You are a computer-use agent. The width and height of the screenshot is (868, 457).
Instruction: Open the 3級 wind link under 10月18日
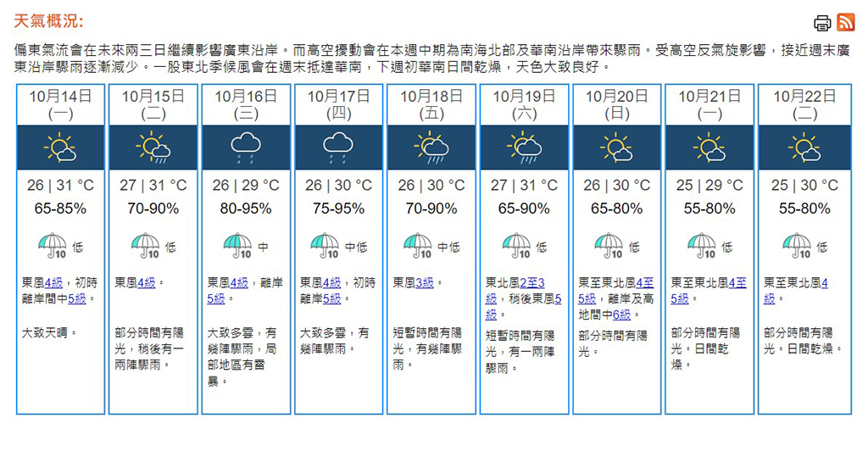[x=425, y=282]
